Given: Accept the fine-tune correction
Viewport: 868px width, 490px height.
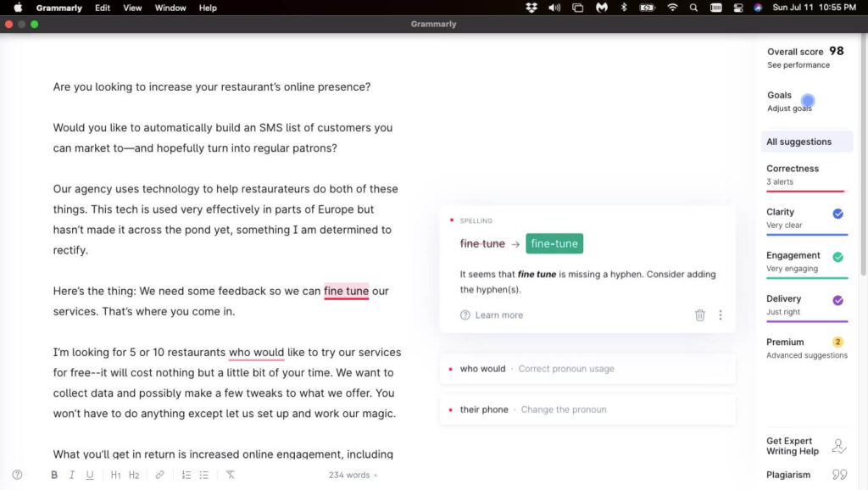Looking at the screenshot, I should (x=554, y=242).
